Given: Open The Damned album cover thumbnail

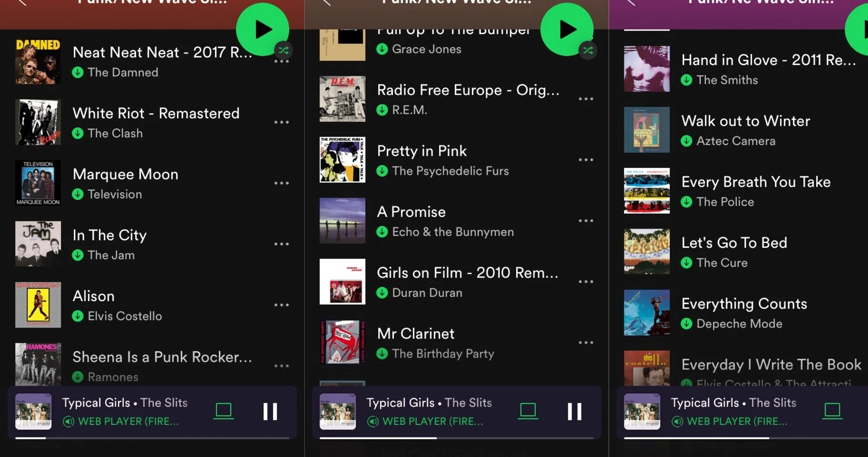Looking at the screenshot, I should tap(38, 61).
